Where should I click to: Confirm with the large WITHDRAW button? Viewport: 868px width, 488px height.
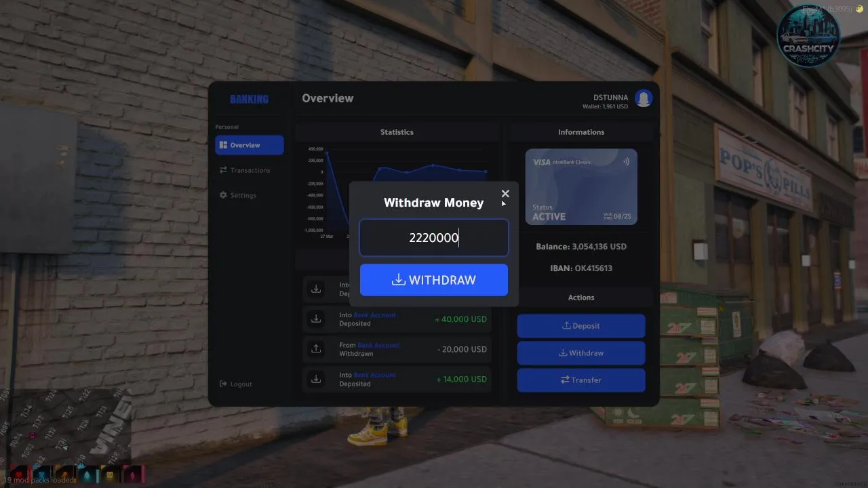pyautogui.click(x=434, y=280)
